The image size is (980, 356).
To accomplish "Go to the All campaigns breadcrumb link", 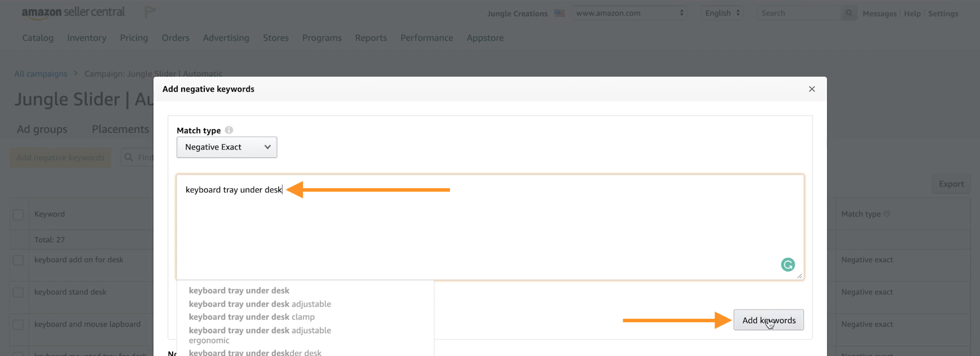I will click(41, 74).
